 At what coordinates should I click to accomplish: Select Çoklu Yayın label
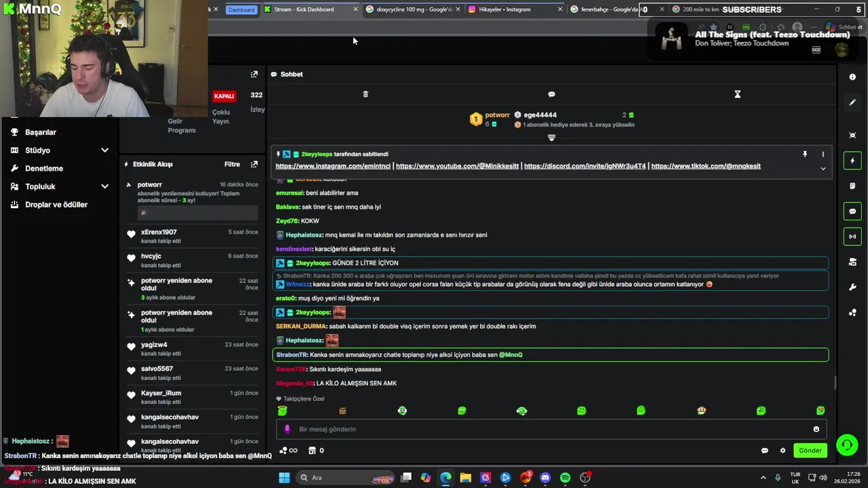click(x=221, y=117)
